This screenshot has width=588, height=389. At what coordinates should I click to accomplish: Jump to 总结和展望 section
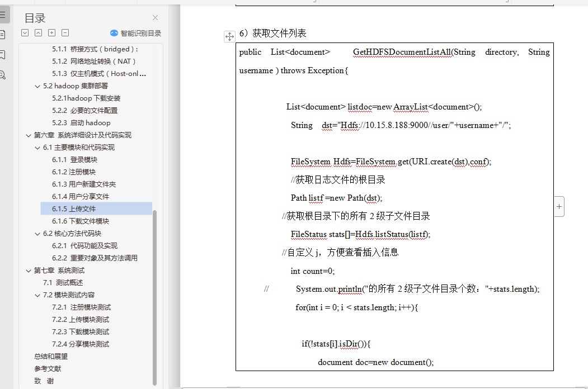51,357
